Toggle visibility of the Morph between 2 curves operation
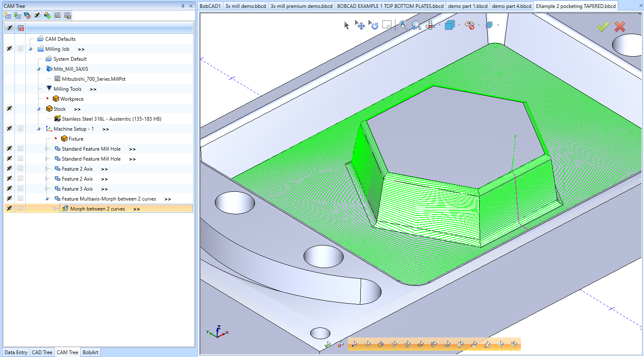This screenshot has width=644, height=357. (x=9, y=208)
